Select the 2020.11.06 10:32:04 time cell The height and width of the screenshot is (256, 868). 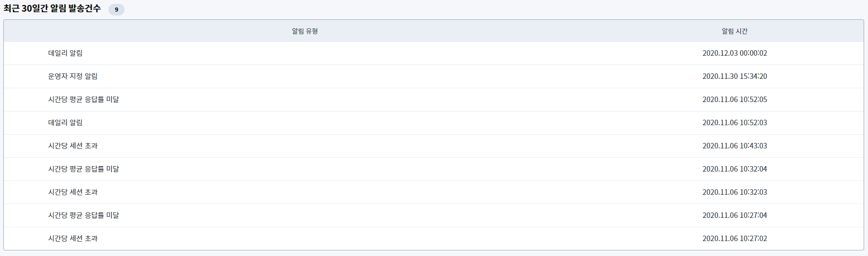(735, 169)
